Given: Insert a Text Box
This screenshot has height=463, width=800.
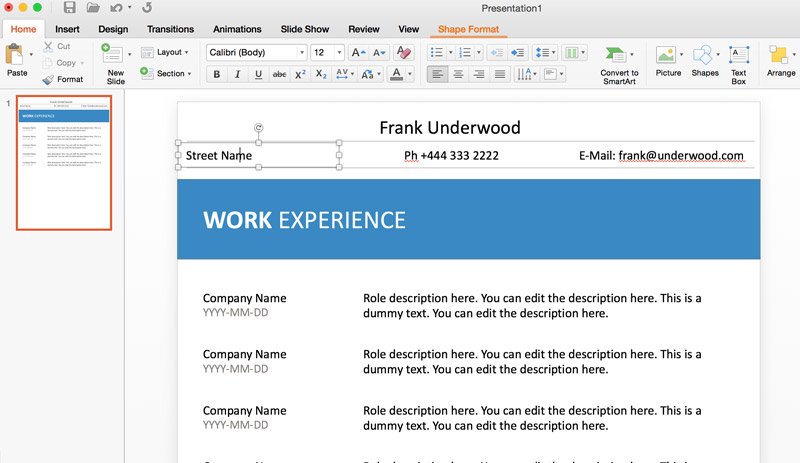Looking at the screenshot, I should [x=738, y=62].
